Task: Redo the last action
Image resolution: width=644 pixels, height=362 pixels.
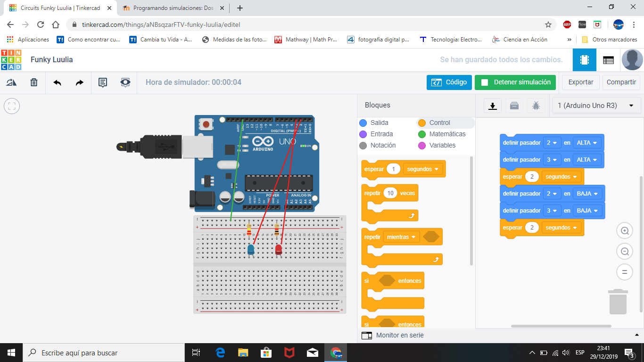Action: coord(80,82)
